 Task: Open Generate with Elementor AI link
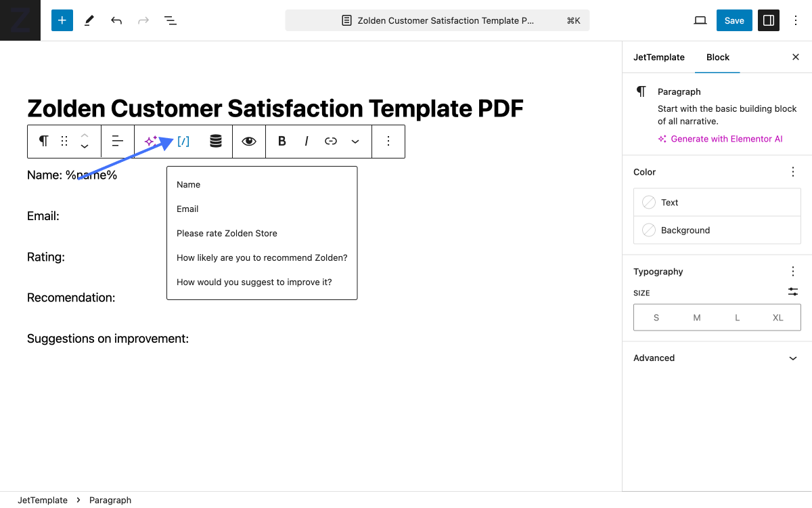tap(720, 138)
